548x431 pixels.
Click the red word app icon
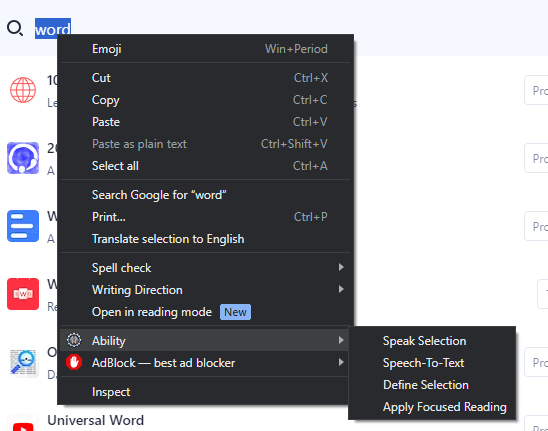point(23,294)
